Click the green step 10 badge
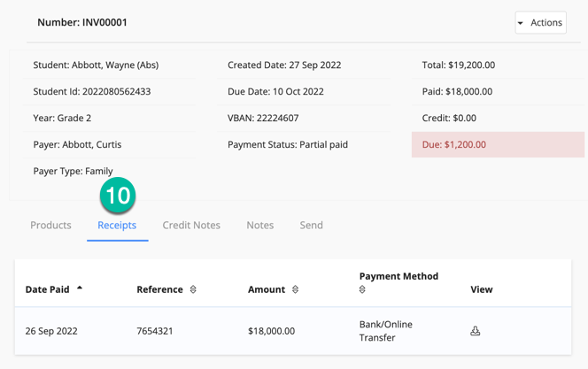The height and width of the screenshot is (369, 588). click(118, 196)
